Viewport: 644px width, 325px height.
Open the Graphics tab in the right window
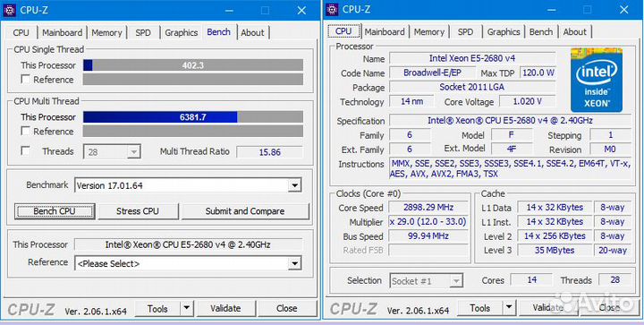[504, 31]
